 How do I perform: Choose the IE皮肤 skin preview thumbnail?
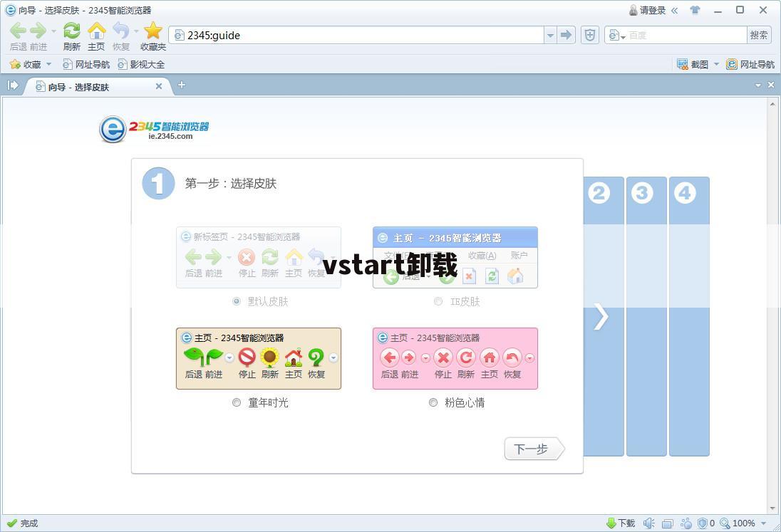point(455,257)
